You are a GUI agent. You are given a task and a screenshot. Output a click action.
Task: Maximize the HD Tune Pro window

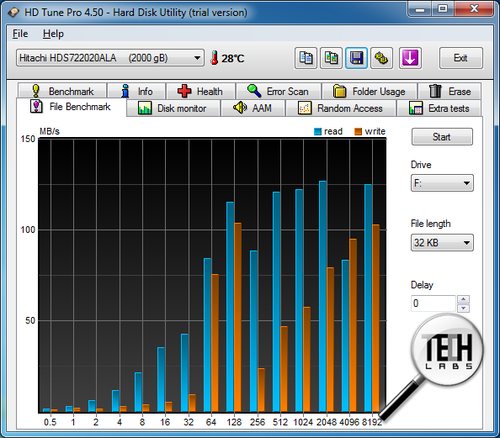pos(443,9)
